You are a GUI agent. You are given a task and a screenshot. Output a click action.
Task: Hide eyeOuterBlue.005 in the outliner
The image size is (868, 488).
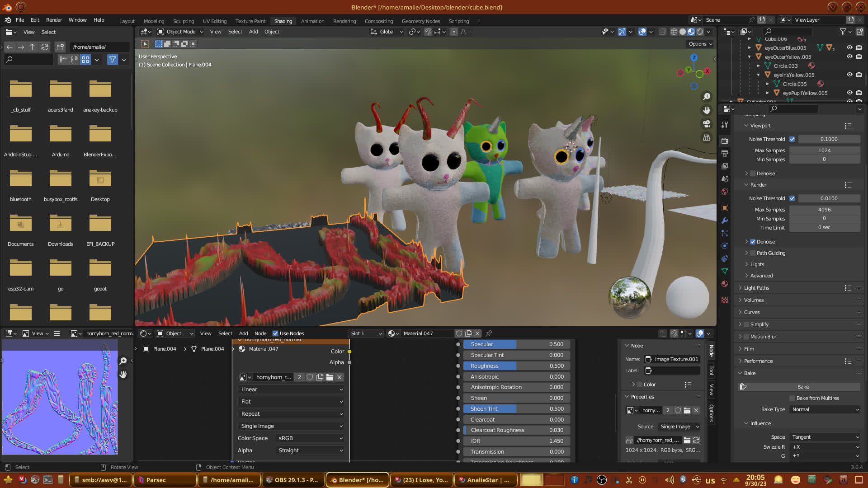tap(849, 47)
